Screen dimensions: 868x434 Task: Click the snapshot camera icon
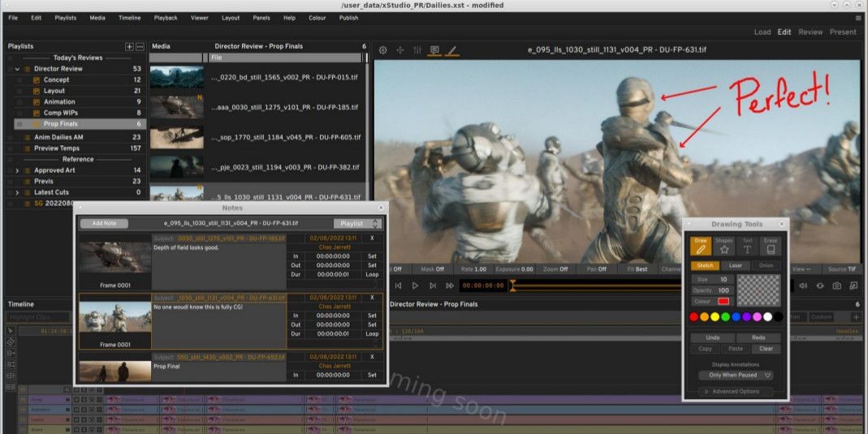836,286
